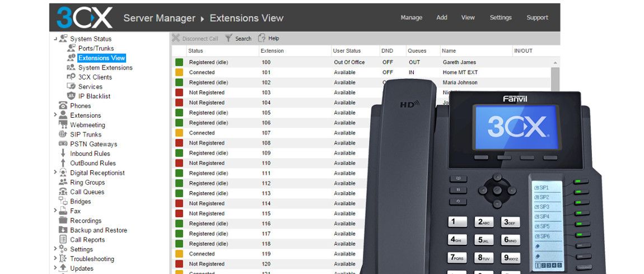This screenshot has height=274, width=644.
Task: Click the Ports/Trunks icon
Action: point(71,48)
